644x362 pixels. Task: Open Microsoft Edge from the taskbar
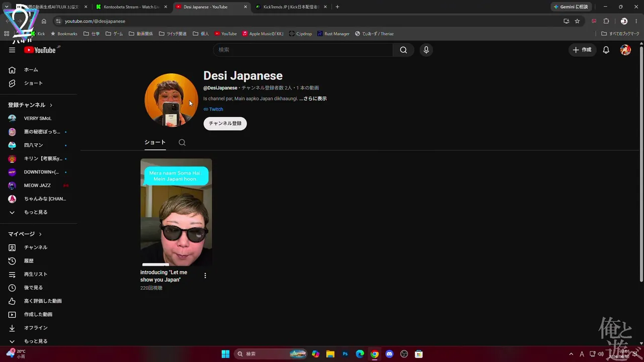(360, 354)
